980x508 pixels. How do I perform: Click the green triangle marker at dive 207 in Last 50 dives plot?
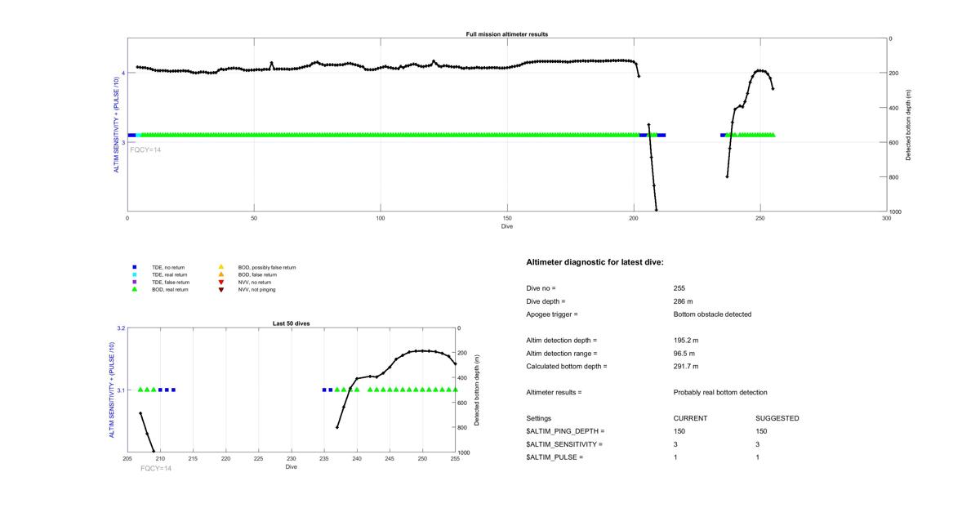click(x=140, y=390)
